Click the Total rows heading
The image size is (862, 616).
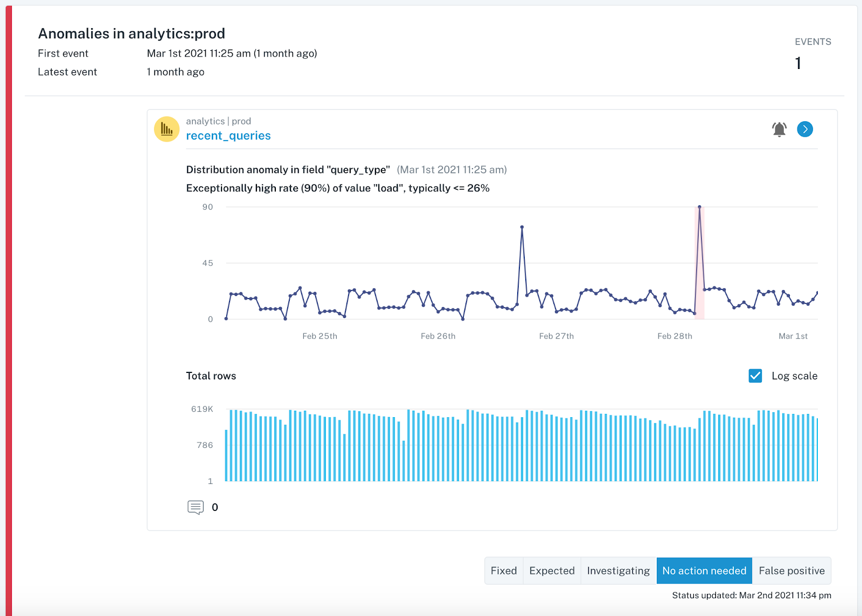pos(211,376)
